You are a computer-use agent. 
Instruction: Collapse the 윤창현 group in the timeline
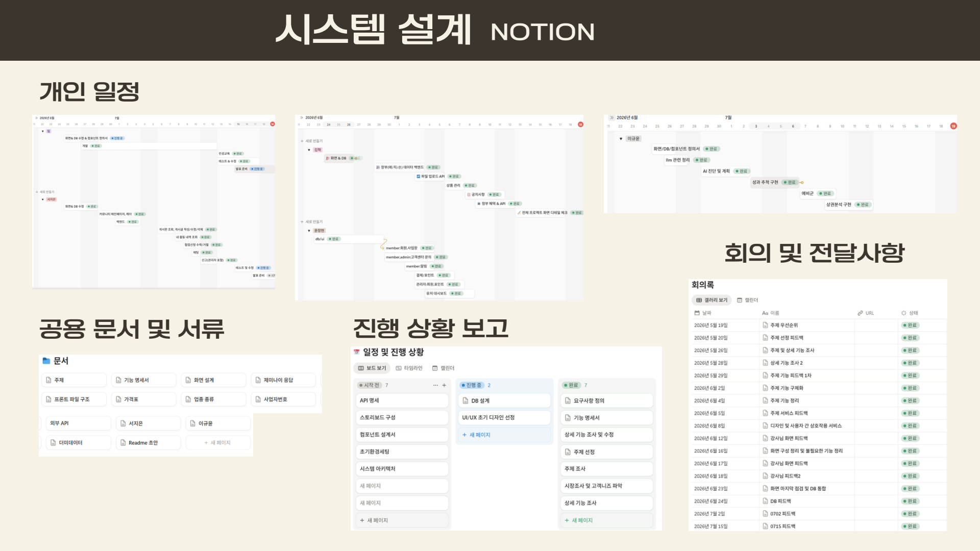tap(309, 231)
